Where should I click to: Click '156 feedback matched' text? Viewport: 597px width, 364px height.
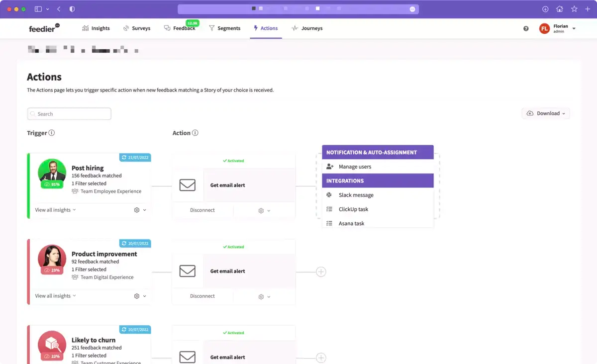[x=97, y=176]
